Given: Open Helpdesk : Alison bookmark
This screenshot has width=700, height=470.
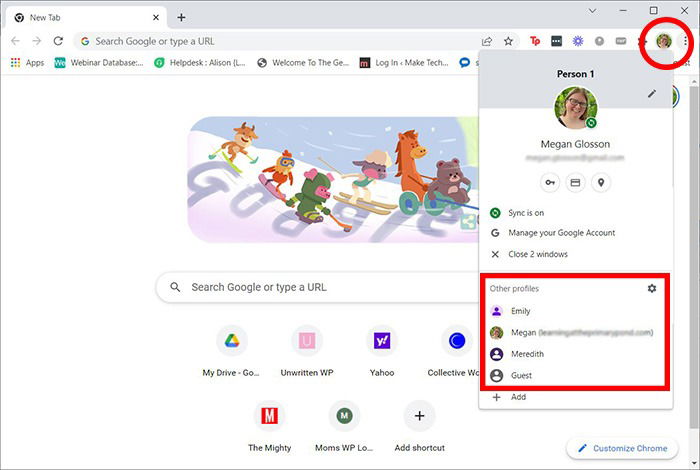Looking at the screenshot, I should point(200,63).
